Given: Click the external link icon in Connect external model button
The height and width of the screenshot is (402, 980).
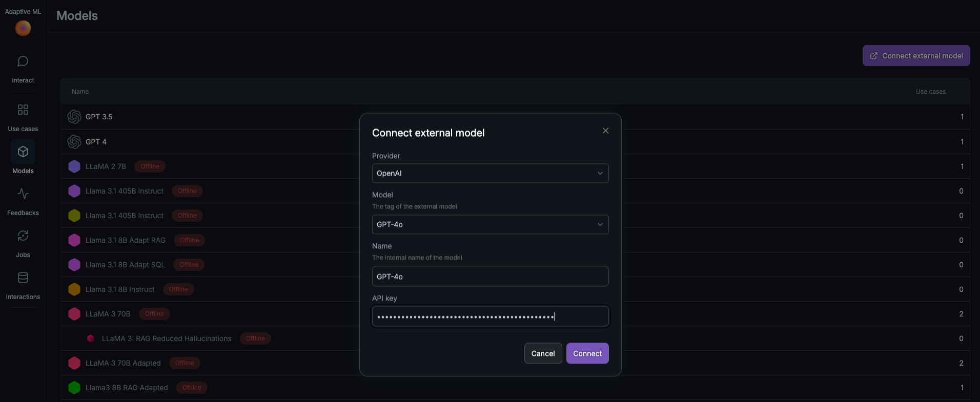Looking at the screenshot, I should click(874, 56).
